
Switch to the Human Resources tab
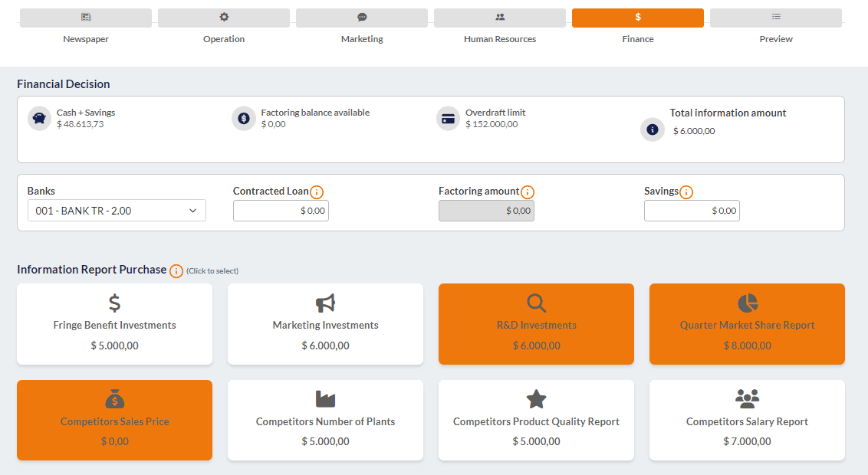pyautogui.click(x=500, y=18)
